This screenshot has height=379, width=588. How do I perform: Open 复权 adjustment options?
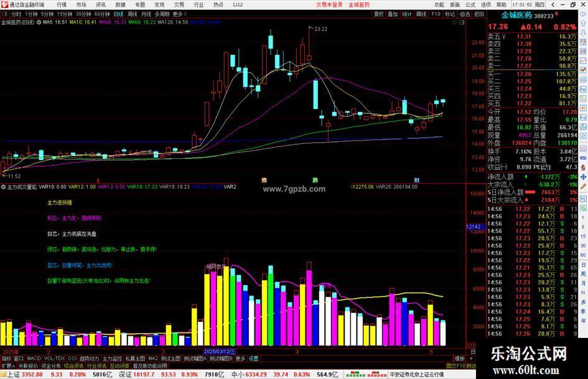coord(379,14)
